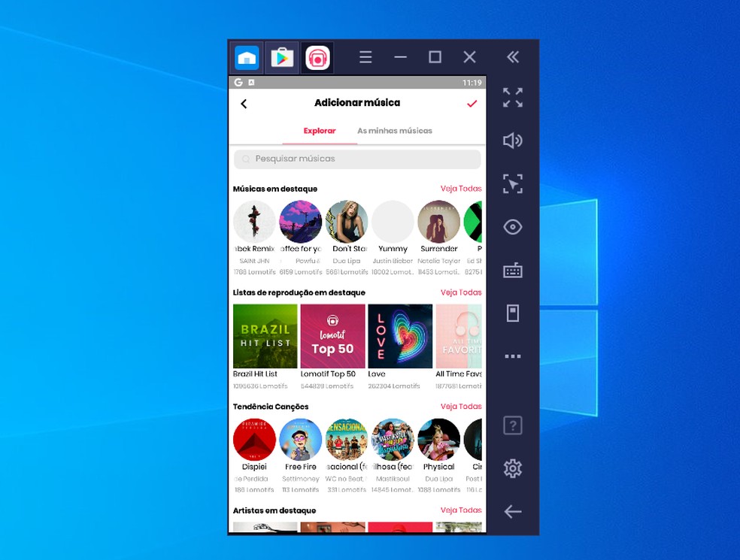This screenshot has width=740, height=560.
Task: Tap the back arrow beside Adicionar música
Action: click(x=244, y=103)
